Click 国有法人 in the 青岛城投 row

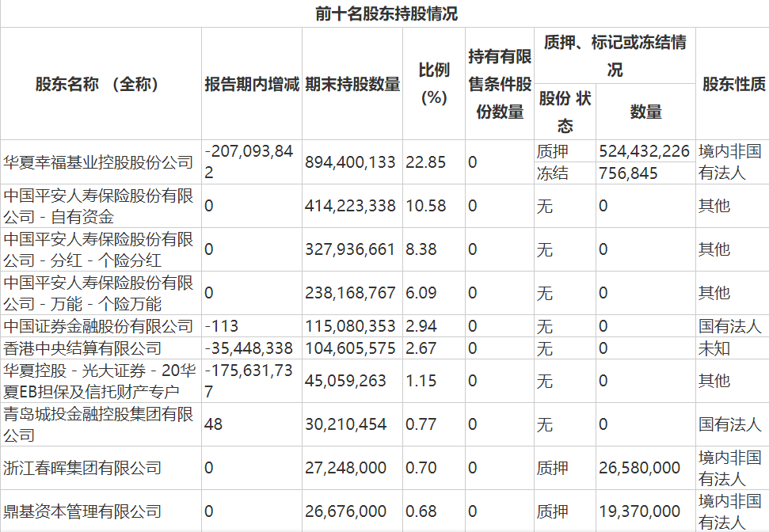[x=729, y=424]
